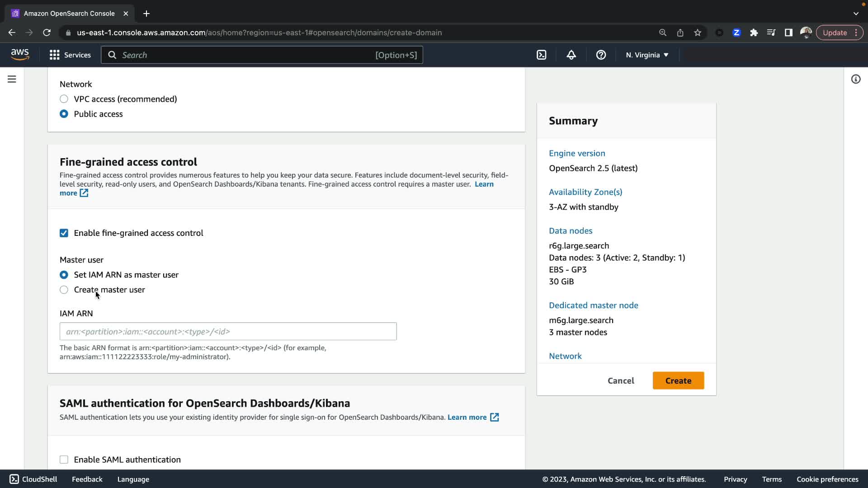868x488 pixels.
Task: Open the browser extensions puzzle icon
Action: click(754, 33)
